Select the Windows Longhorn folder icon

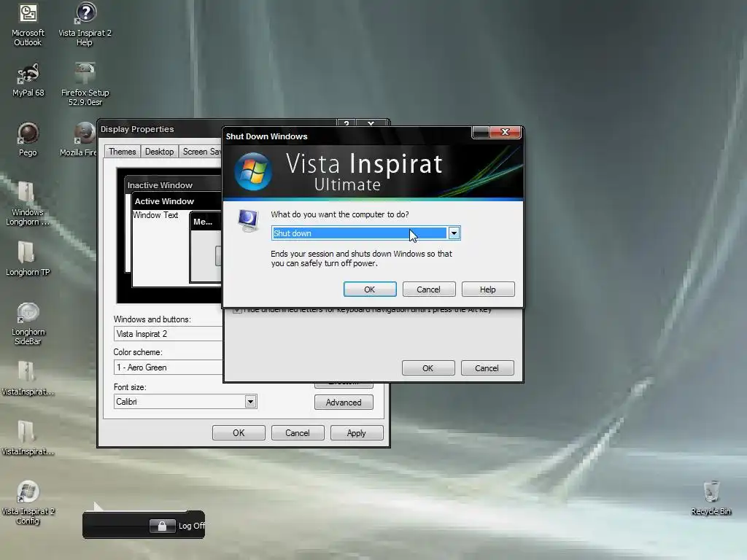tap(27, 203)
